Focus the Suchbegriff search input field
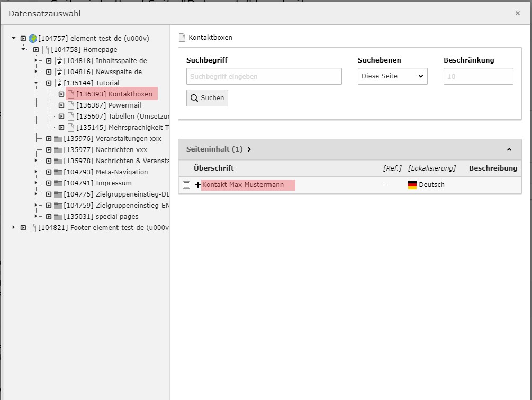The width and height of the screenshot is (532, 400). pos(264,76)
